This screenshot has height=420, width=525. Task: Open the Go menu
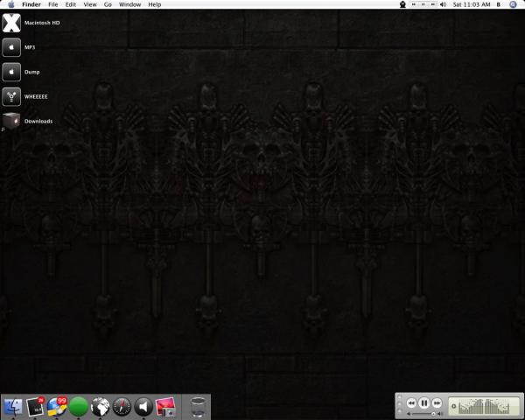(x=108, y=4)
